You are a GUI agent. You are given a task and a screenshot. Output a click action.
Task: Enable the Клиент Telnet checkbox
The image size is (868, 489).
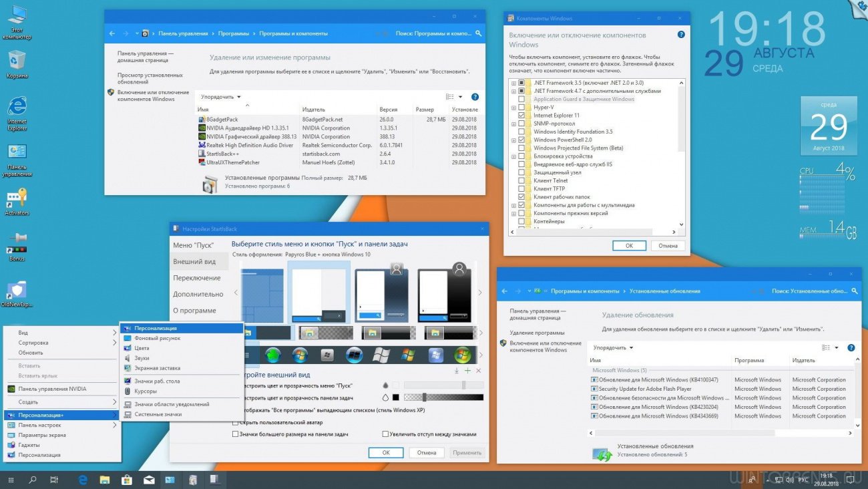(x=521, y=180)
